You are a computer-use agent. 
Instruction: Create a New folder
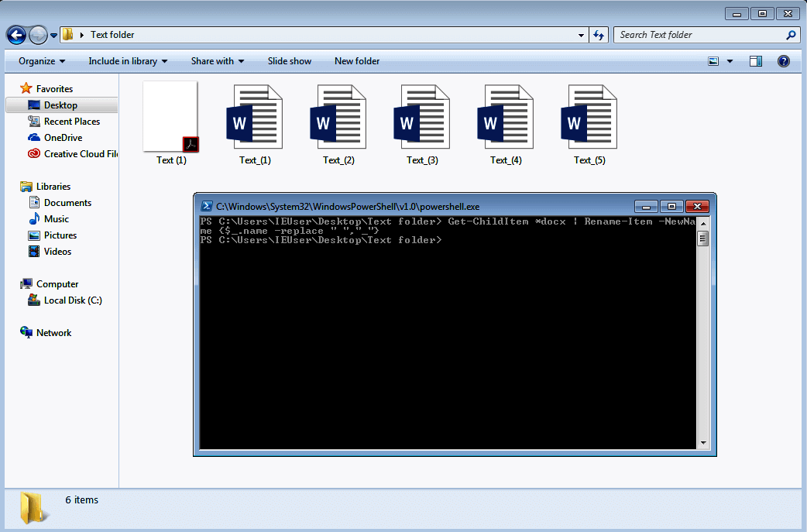coord(357,60)
